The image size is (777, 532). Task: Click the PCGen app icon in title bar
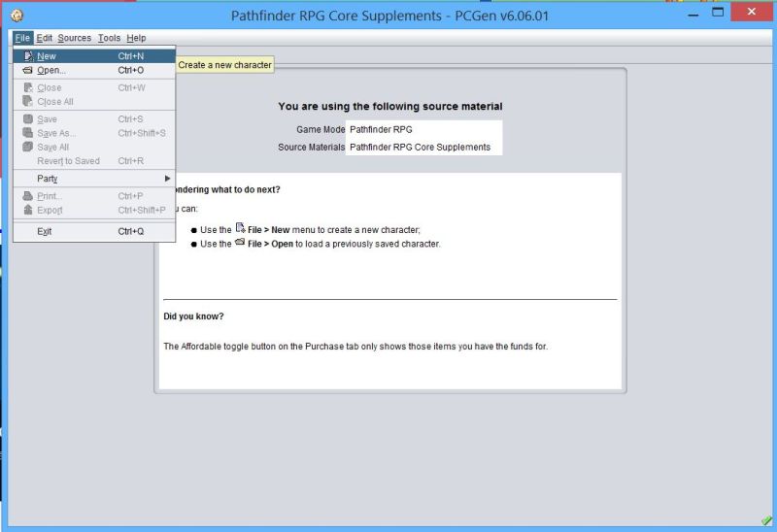(x=17, y=16)
